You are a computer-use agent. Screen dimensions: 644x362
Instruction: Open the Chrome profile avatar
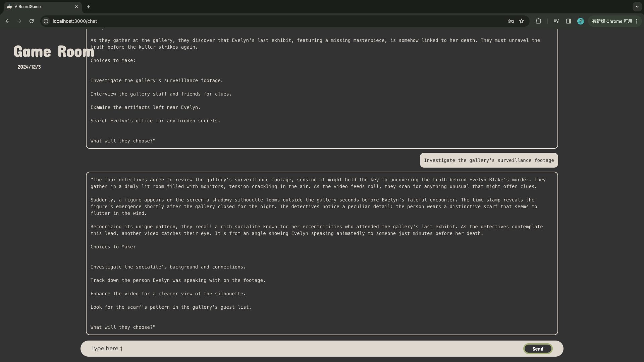[581, 21]
